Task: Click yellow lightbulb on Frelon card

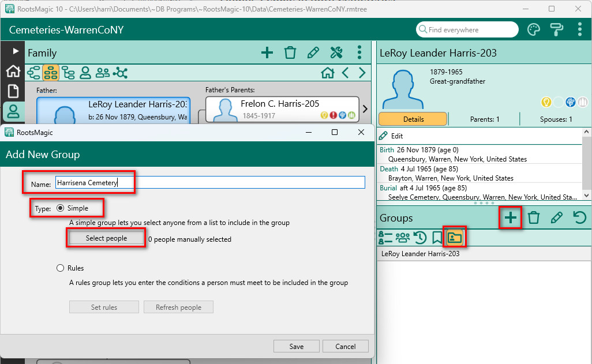Action: click(x=324, y=115)
